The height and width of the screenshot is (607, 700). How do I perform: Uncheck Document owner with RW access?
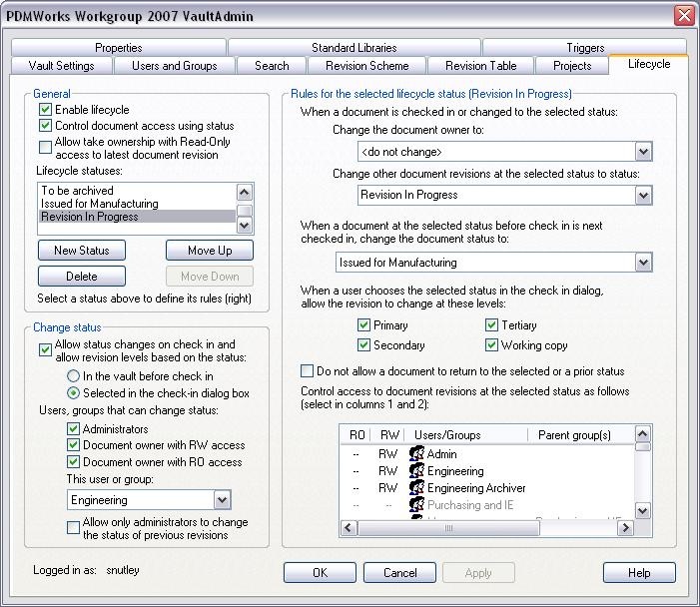[x=73, y=445]
